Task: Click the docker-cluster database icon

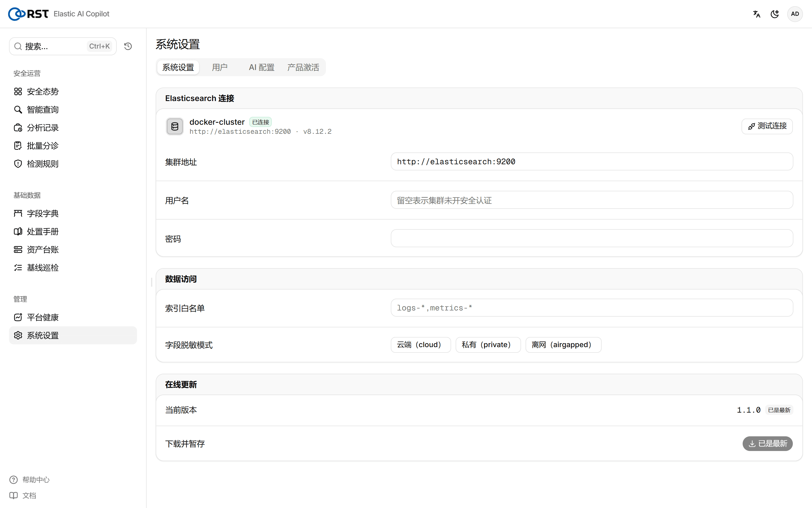Action: point(175,126)
